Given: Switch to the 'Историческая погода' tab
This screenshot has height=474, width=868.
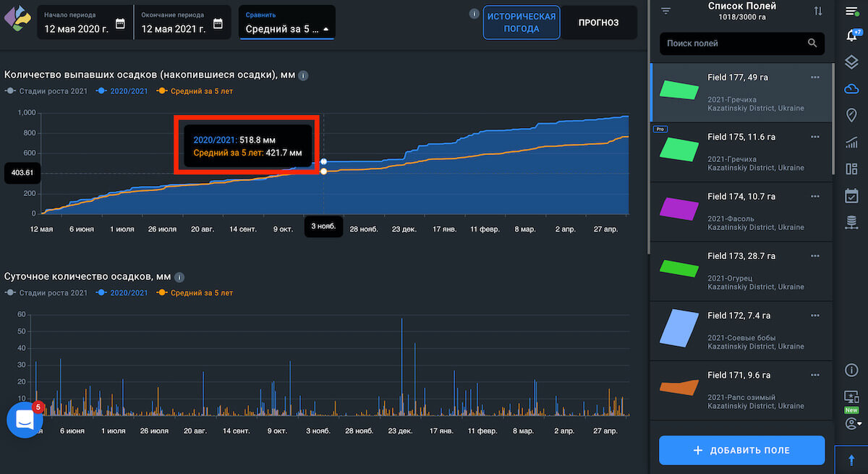Looking at the screenshot, I should click(522, 23).
